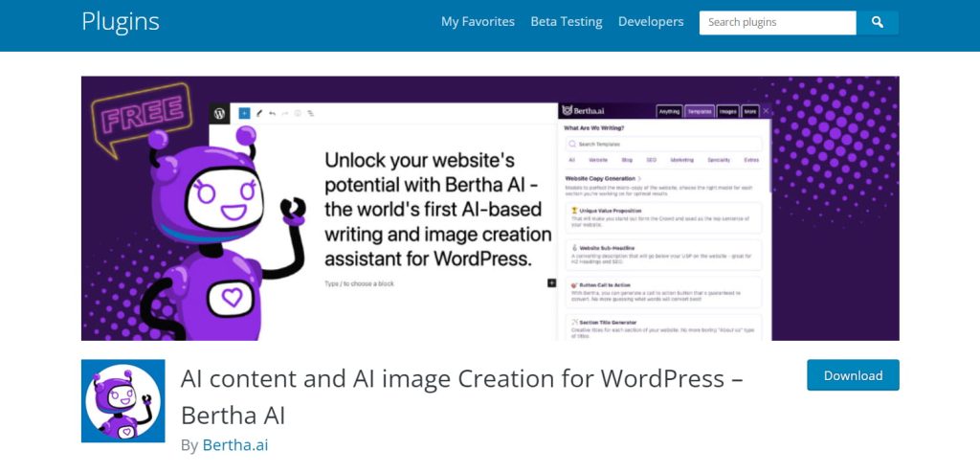
Task: Click the Bertha.ai logo in sidebar panel
Action: pyautogui.click(x=584, y=111)
